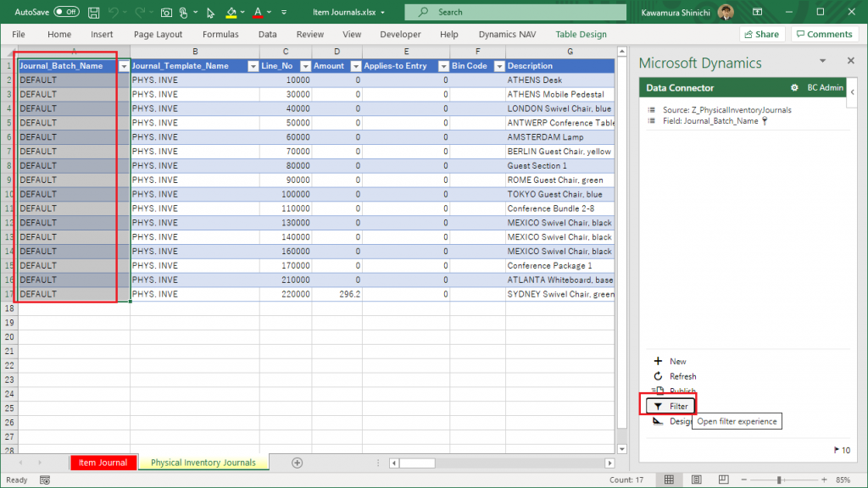868x488 pixels.
Task: Open Applies-to Entry filter dropdown
Action: coord(443,66)
